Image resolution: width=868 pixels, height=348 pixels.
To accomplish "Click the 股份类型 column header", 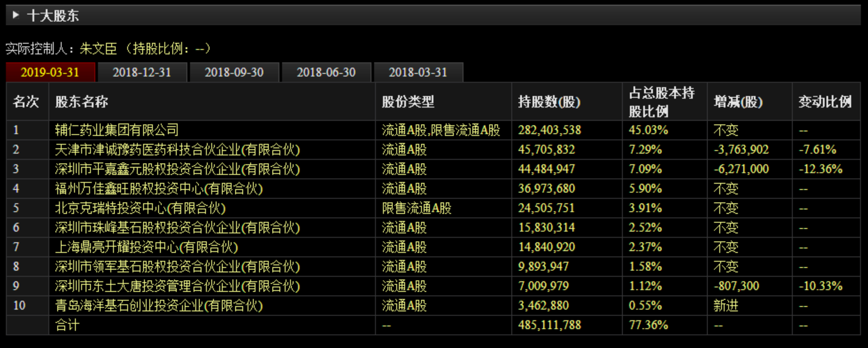I will pos(408,102).
